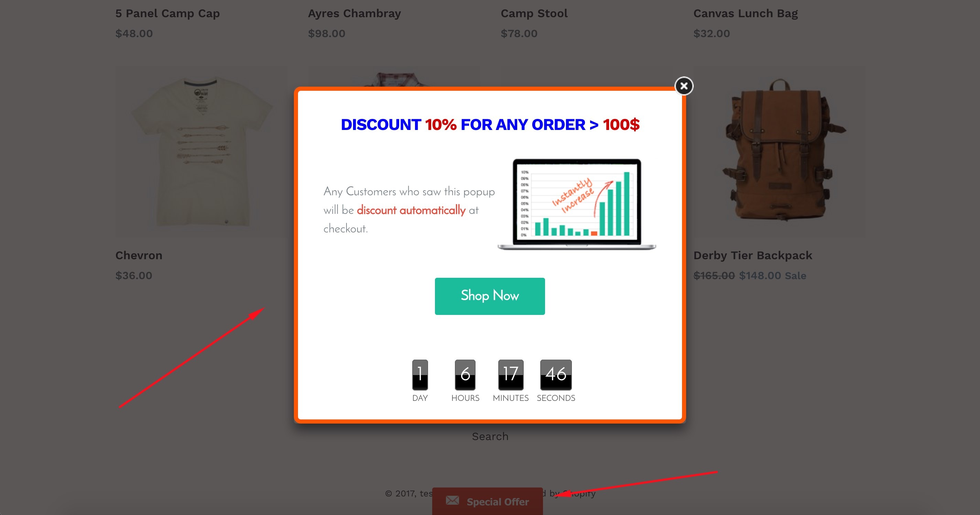Open the Ayres Chambray product link

[x=354, y=14]
